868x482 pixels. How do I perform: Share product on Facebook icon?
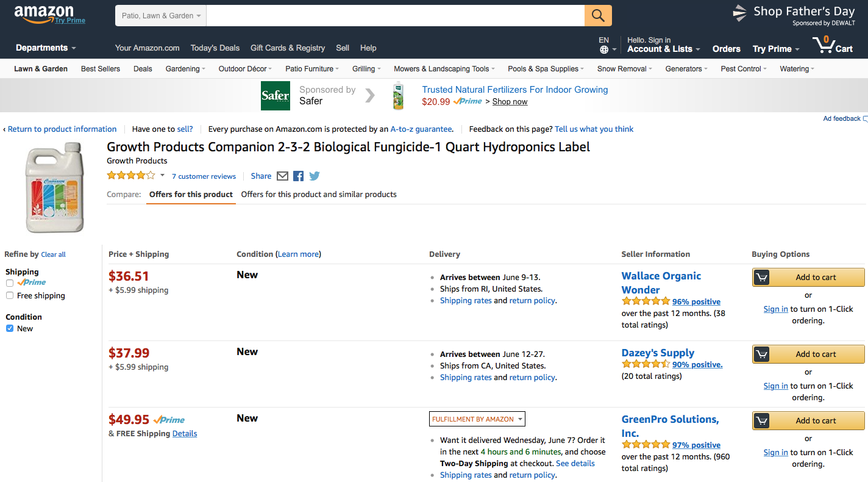[298, 176]
